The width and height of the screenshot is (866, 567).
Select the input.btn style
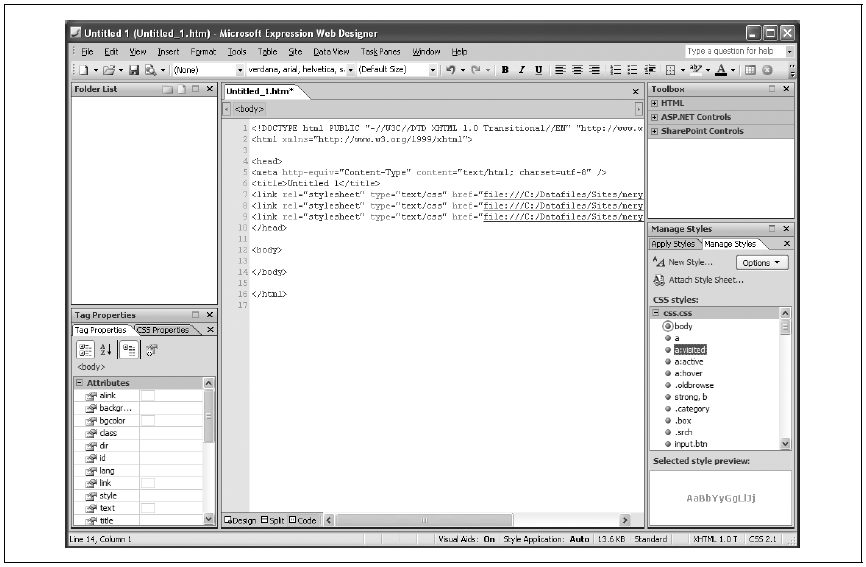tap(690, 444)
